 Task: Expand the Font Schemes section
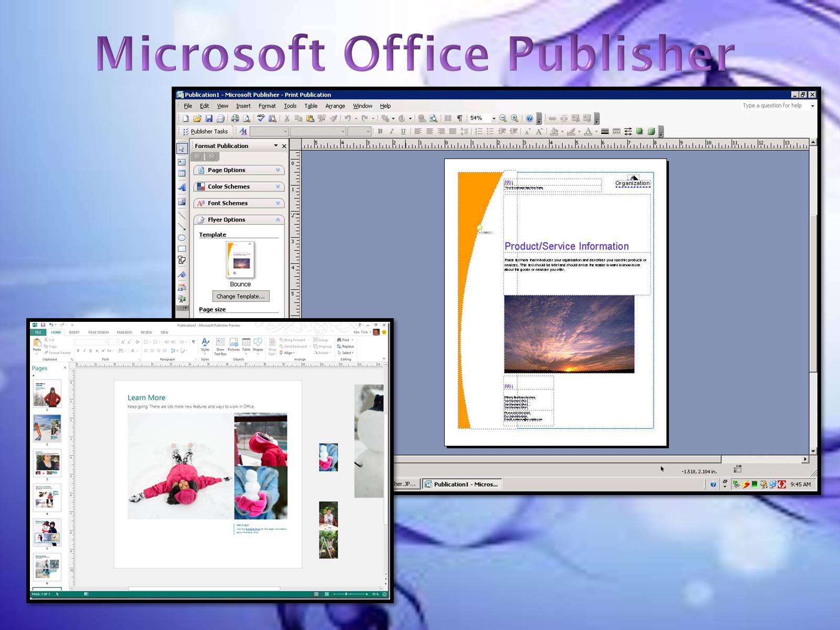239,203
